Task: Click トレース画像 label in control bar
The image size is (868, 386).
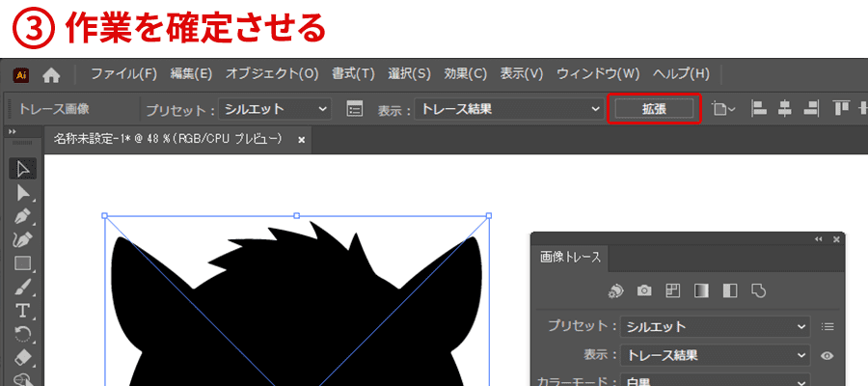Action: [54, 109]
